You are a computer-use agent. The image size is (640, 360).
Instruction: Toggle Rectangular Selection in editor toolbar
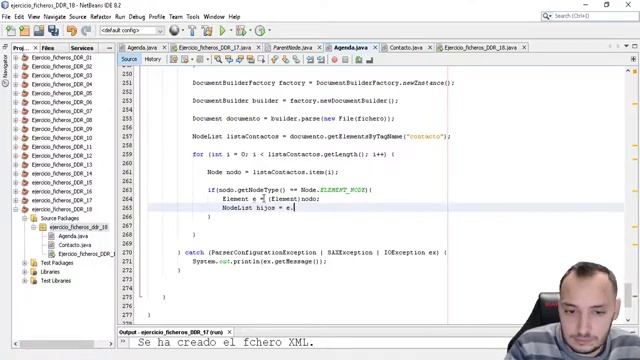(x=261, y=60)
